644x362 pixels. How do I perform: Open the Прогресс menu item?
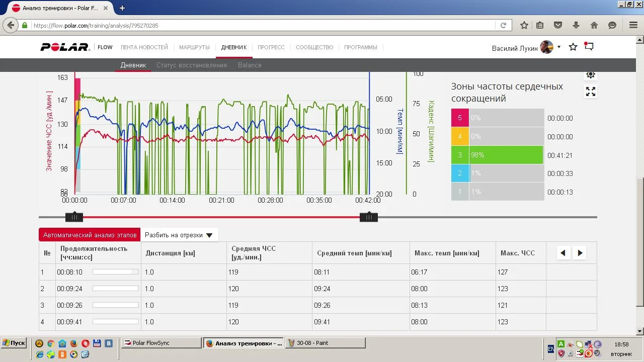[271, 47]
